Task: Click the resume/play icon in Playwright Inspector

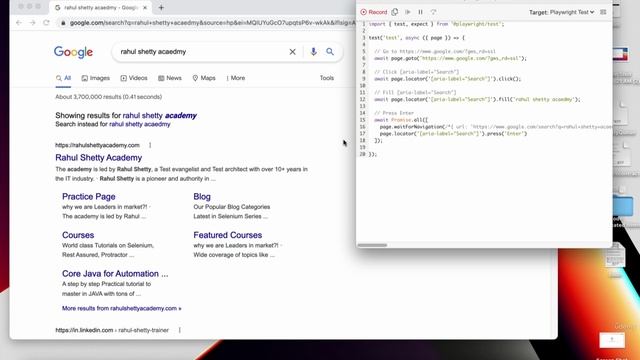Action: [408, 12]
